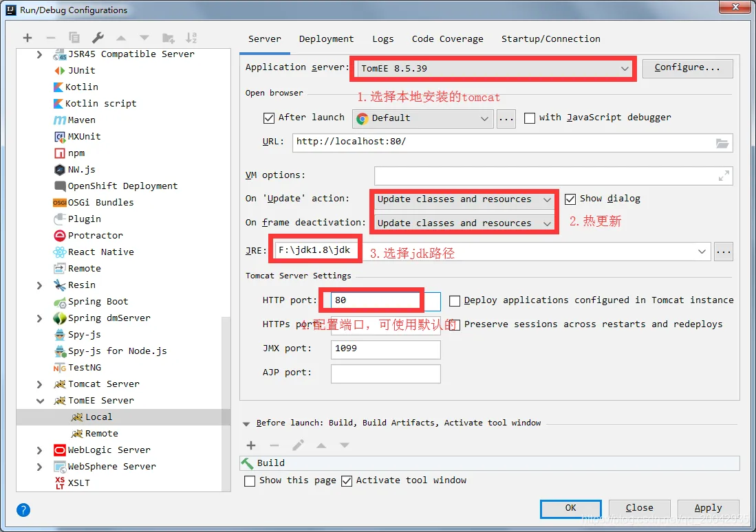Open the Default browser dropdown
The height and width of the screenshot is (532, 756).
[x=423, y=118]
